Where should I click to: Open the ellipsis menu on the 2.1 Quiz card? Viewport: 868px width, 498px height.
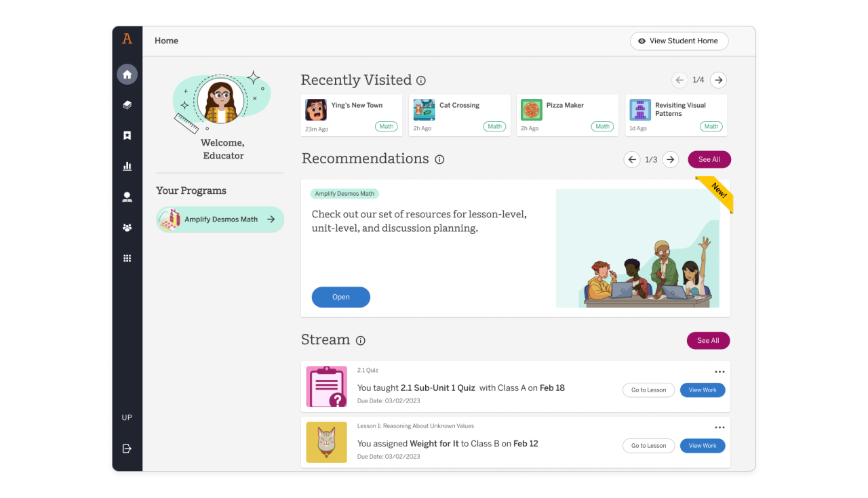coord(719,371)
